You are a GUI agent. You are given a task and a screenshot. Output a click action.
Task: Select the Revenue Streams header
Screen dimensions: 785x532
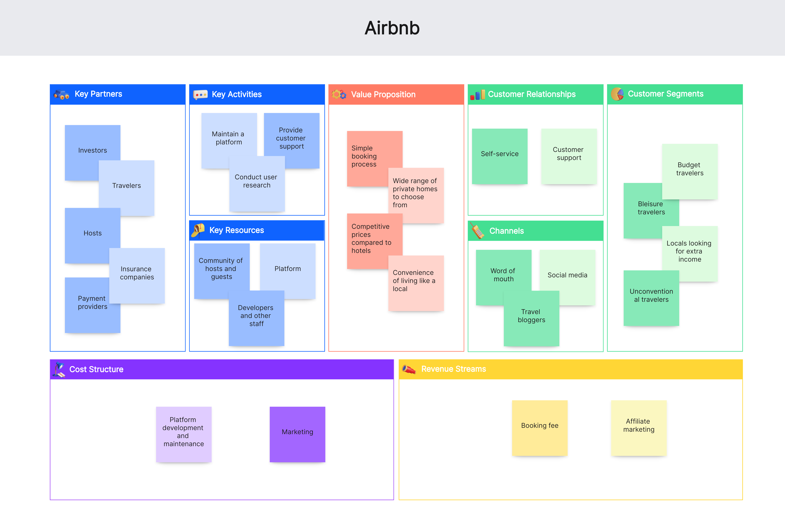571,369
